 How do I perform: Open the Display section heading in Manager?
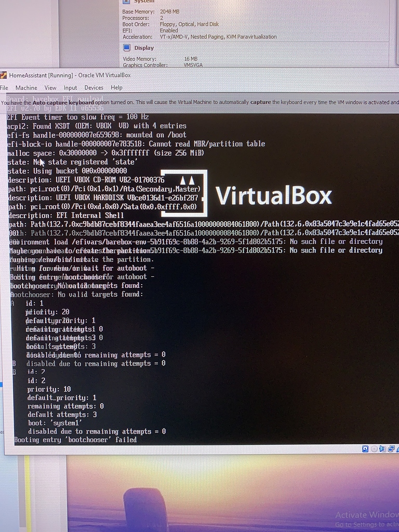coord(144,48)
